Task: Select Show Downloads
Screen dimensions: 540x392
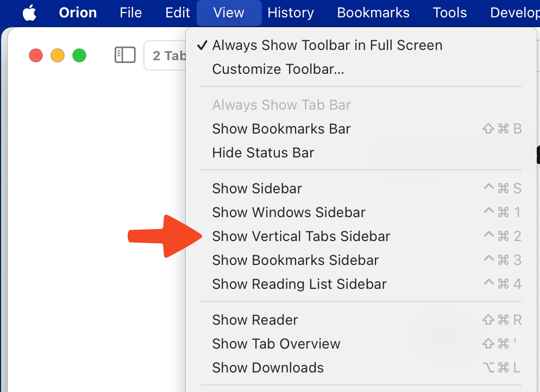Action: 361,368
